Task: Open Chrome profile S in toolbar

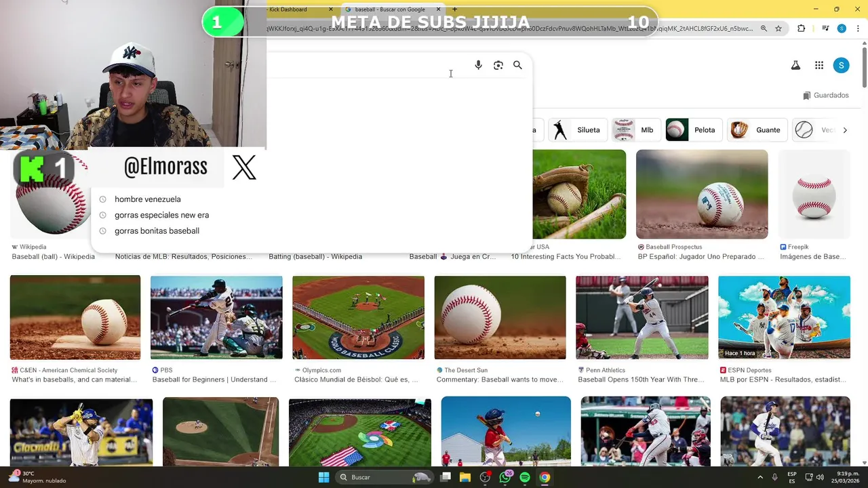Action: 842,28
